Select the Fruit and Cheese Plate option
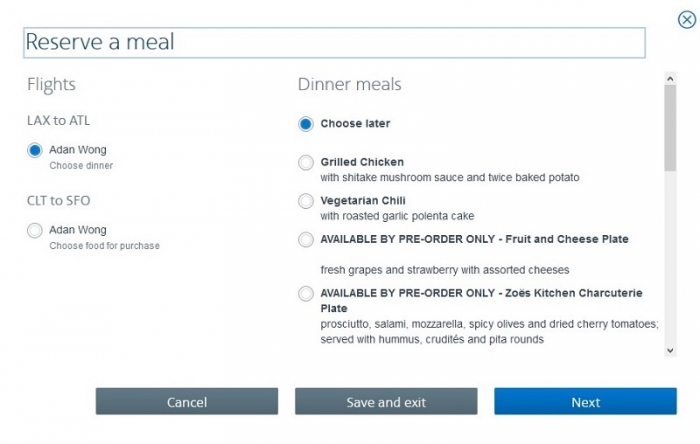 tap(306, 239)
